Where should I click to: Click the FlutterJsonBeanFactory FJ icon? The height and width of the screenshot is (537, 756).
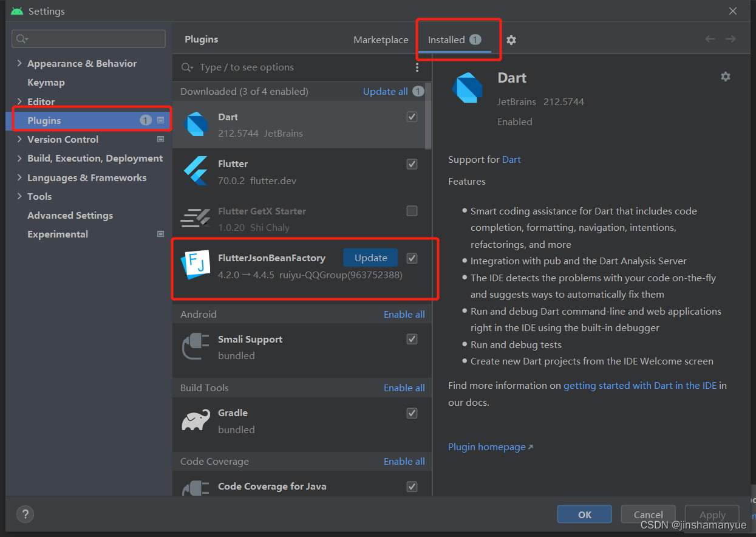pos(196,265)
